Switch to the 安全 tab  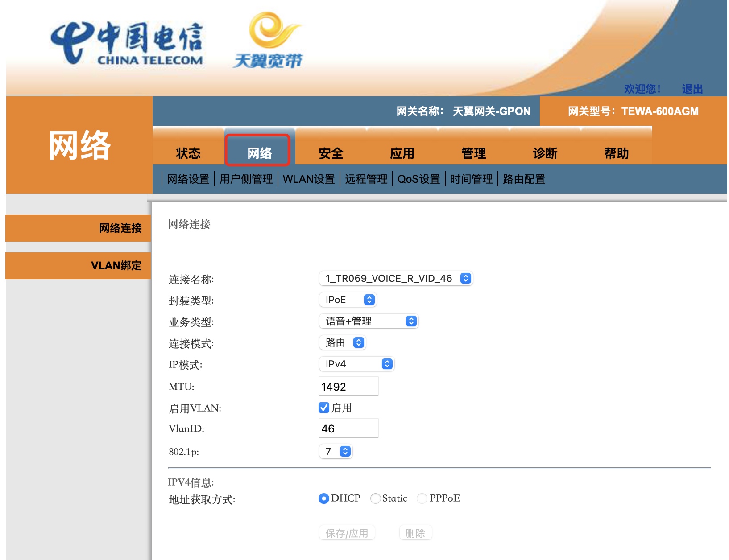(330, 153)
